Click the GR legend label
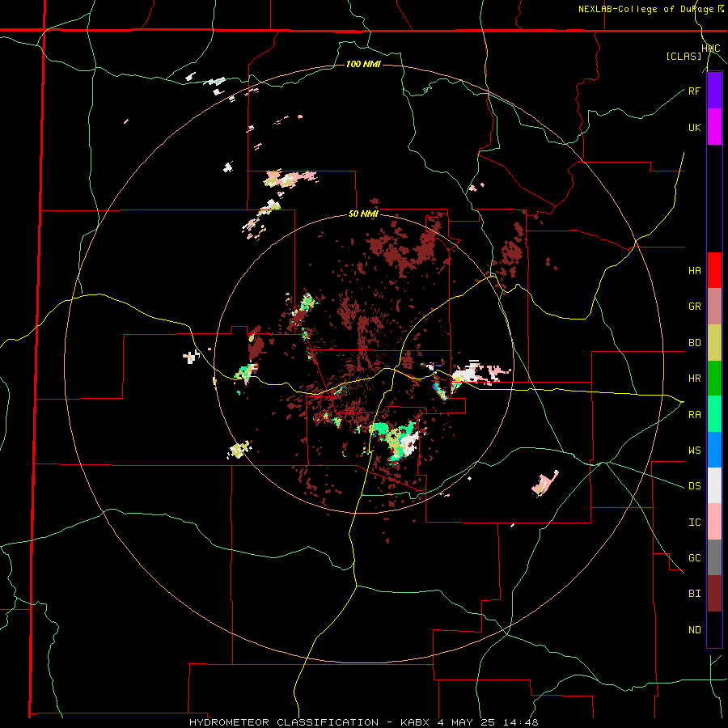This screenshot has width=728, height=728. click(694, 307)
